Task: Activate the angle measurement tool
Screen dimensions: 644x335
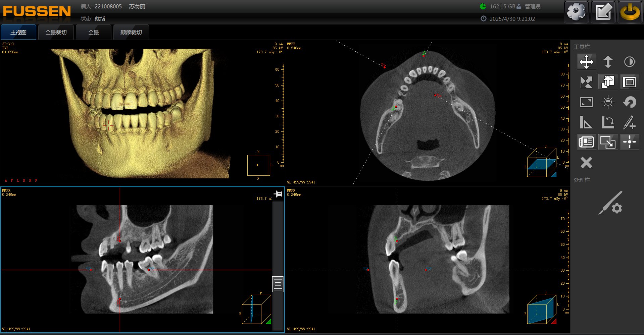Action: point(586,122)
